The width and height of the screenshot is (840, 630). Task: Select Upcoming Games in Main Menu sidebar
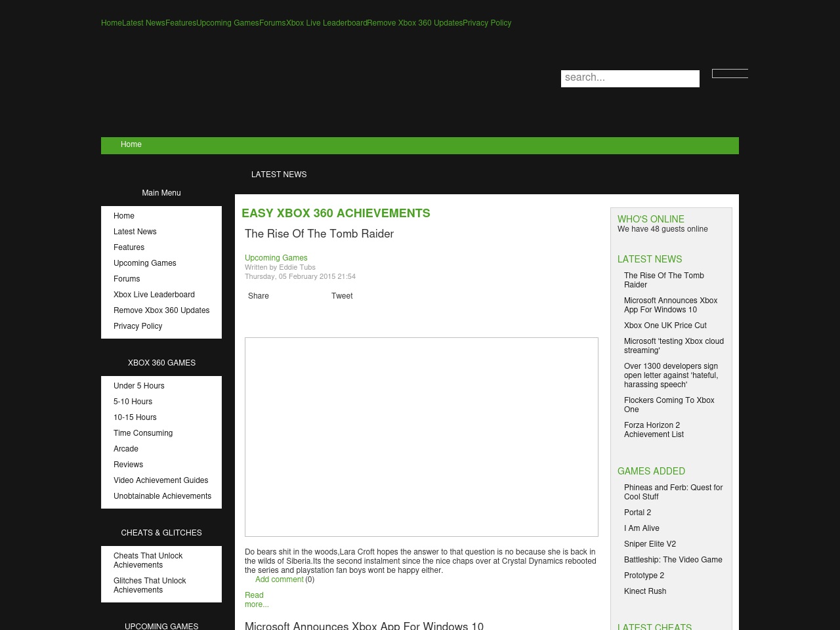(x=145, y=263)
